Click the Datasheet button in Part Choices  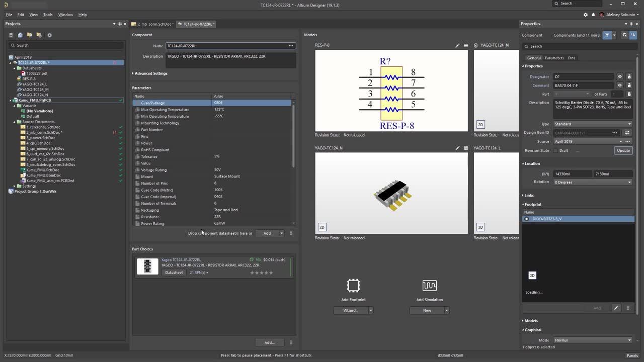(x=174, y=273)
